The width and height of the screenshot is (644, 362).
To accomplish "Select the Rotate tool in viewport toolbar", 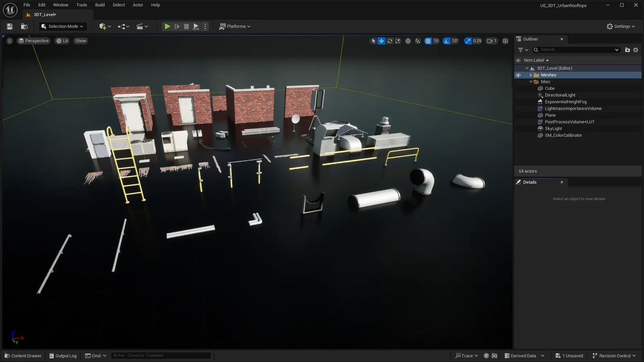I will (389, 41).
